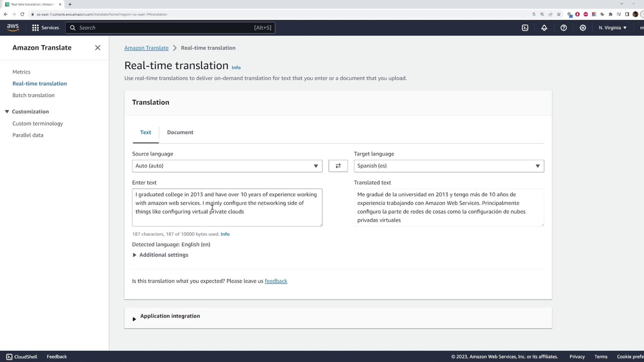Screen dimensions: 644x362
Task: Switch to the Document tab
Action: 180,132
